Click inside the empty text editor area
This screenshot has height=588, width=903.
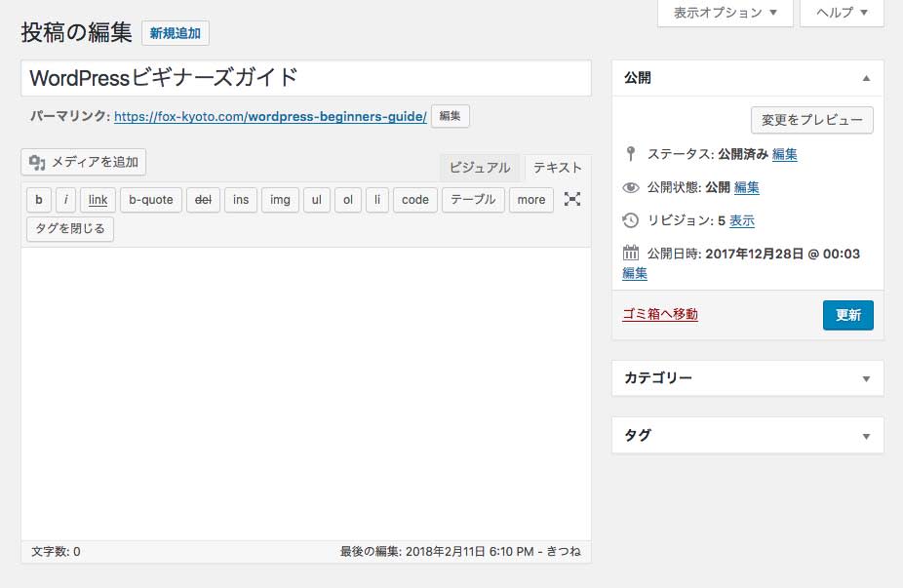click(306, 394)
